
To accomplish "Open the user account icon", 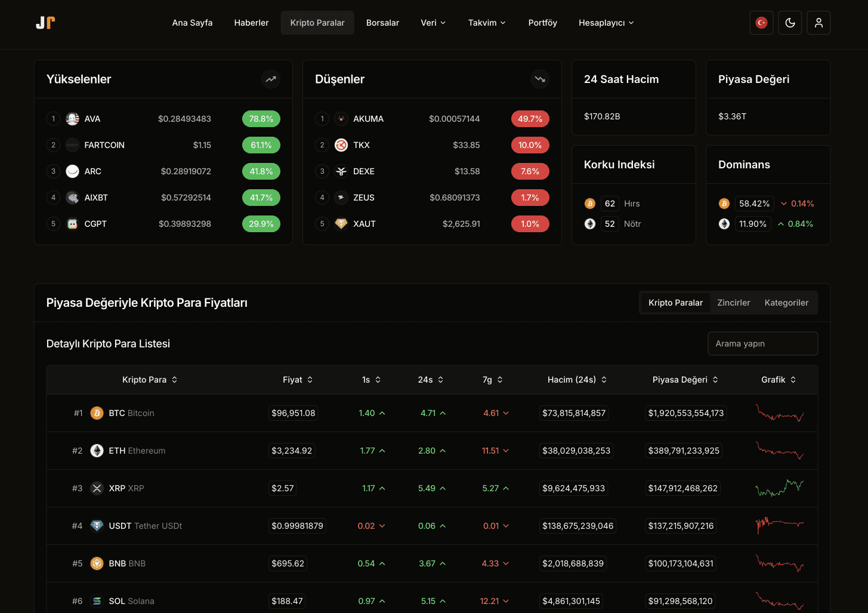I will pyautogui.click(x=818, y=23).
